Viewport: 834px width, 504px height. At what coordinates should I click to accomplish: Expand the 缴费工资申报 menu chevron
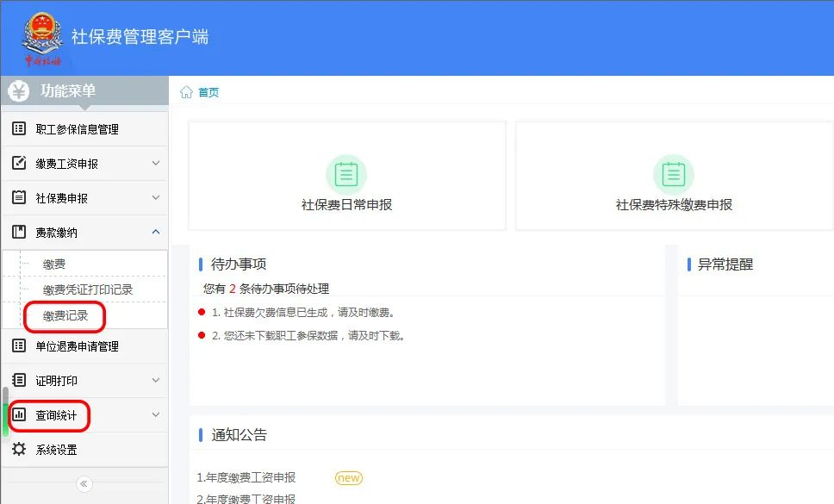click(156, 164)
